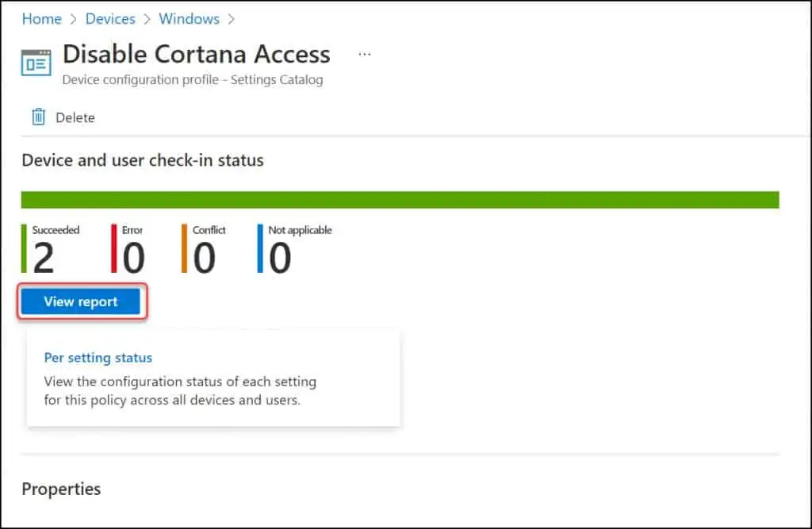
Task: Select the Conflict count 0
Action: pyautogui.click(x=204, y=258)
